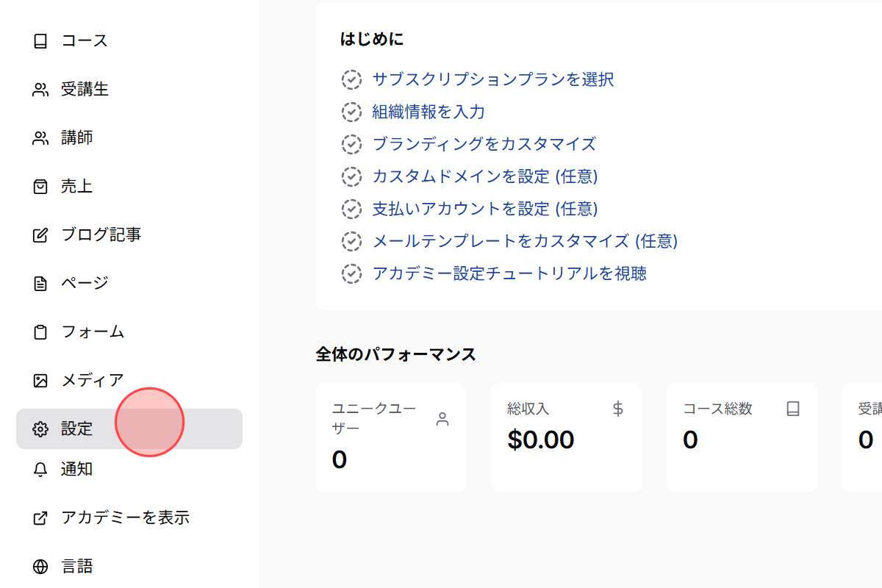The image size is (882, 588).
Task: Open the フォーム clipboard icon
Action: pos(39,331)
